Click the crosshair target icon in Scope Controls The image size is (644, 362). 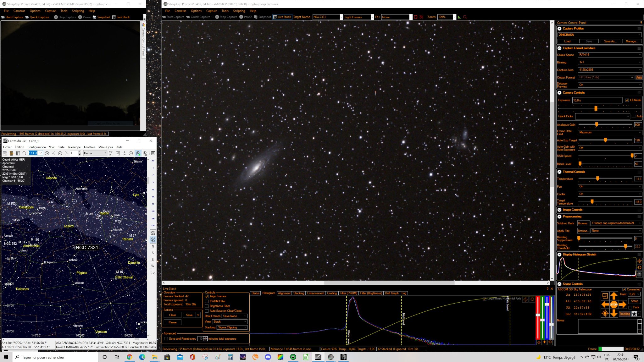click(605, 313)
